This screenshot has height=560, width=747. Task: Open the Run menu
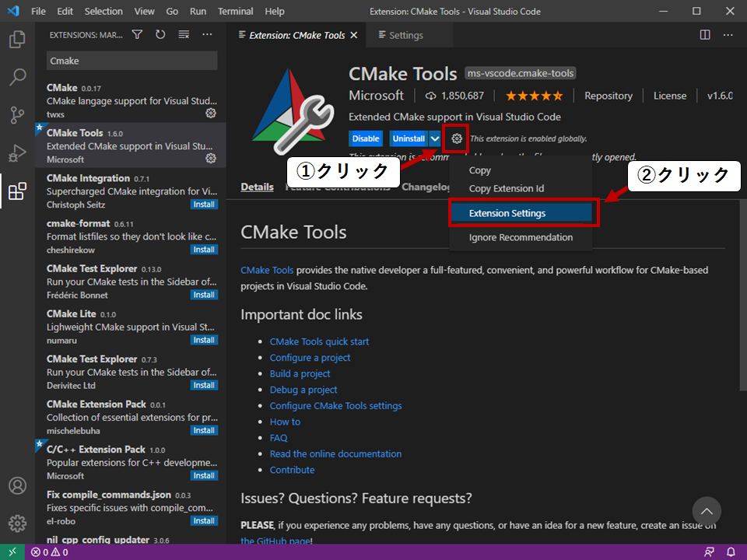tap(198, 11)
